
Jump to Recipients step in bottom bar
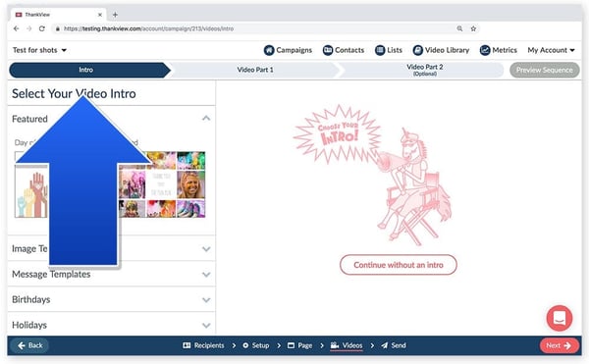pos(203,345)
